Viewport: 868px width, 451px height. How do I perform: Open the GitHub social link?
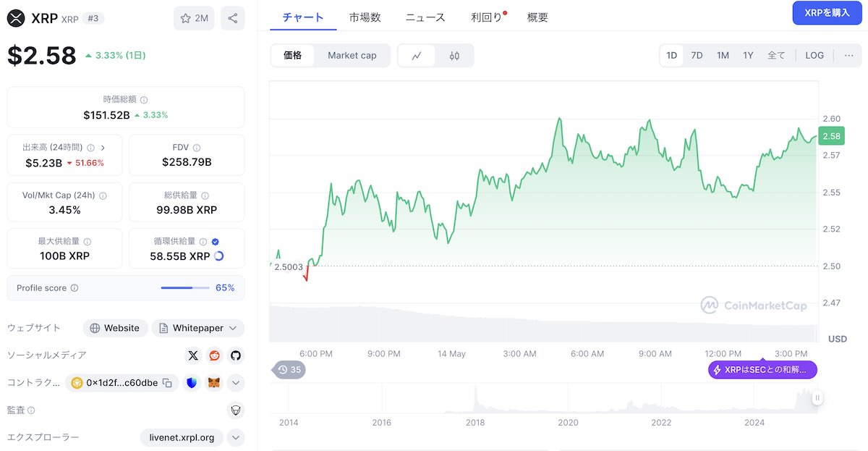click(x=235, y=355)
